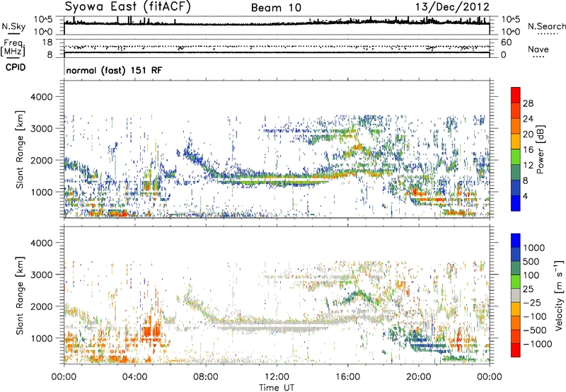
Task: Click the "-500" label on the velocity colorbar
Action: [x=535, y=330]
